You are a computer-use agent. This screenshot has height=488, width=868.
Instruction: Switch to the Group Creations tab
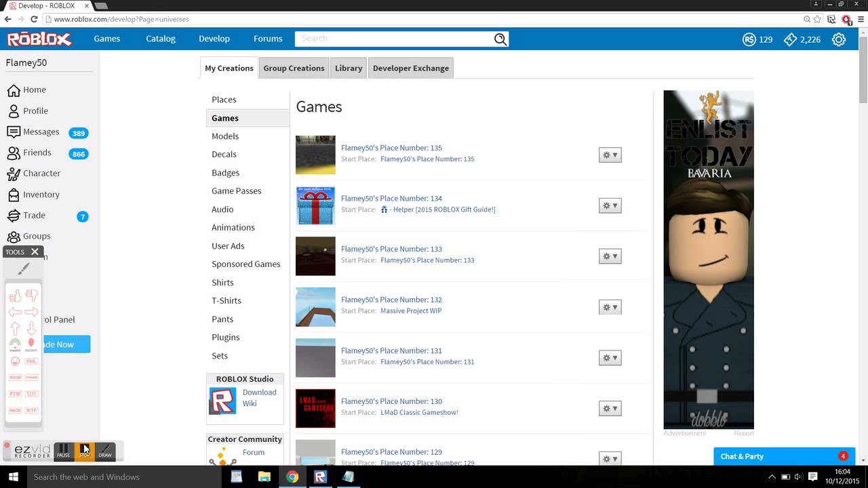[294, 68]
